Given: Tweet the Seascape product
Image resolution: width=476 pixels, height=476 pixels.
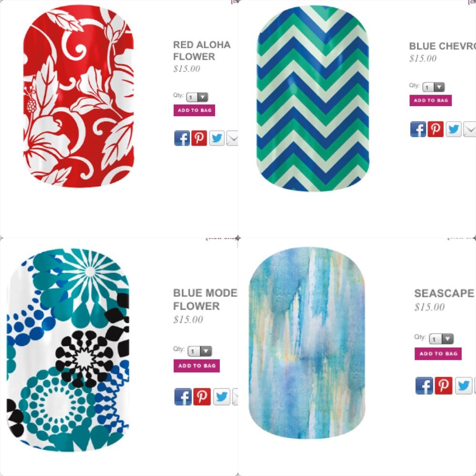Looking at the screenshot, I should (x=464, y=386).
